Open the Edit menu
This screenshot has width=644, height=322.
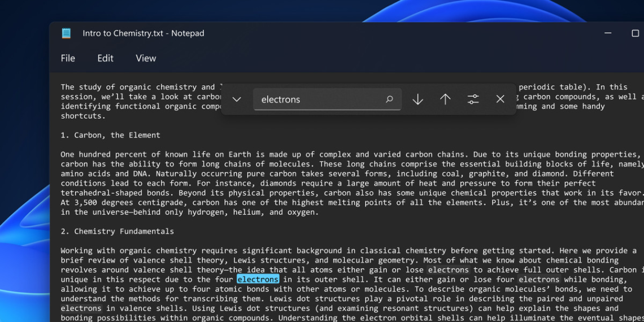pos(105,58)
